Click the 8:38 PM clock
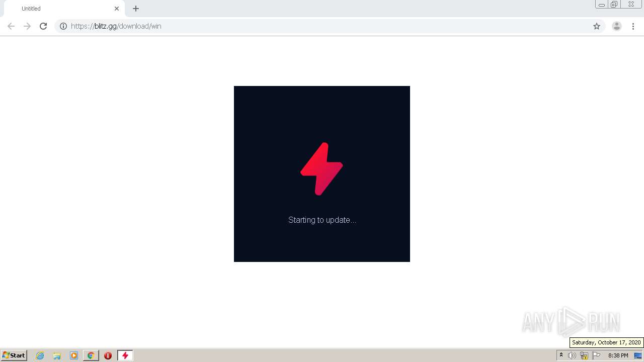 click(618, 355)
